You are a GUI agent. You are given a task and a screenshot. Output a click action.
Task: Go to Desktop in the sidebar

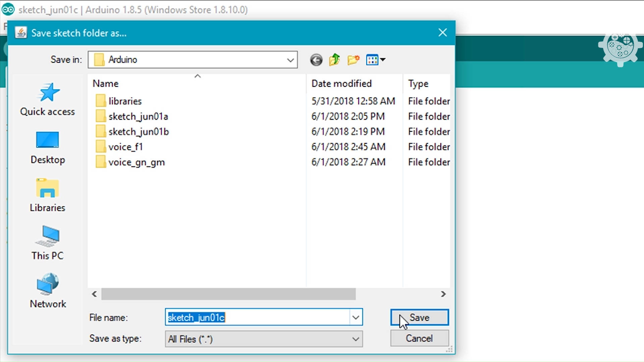tap(48, 147)
